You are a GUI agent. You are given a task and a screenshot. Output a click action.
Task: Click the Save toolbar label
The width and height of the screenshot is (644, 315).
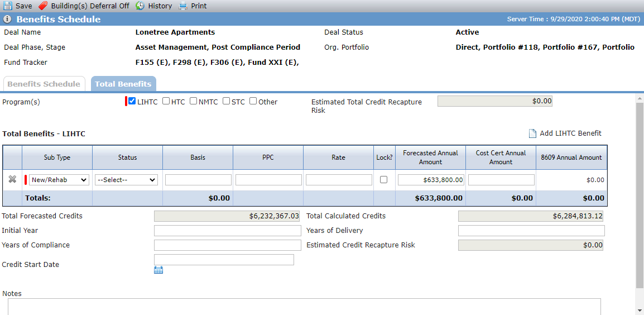coord(24,6)
